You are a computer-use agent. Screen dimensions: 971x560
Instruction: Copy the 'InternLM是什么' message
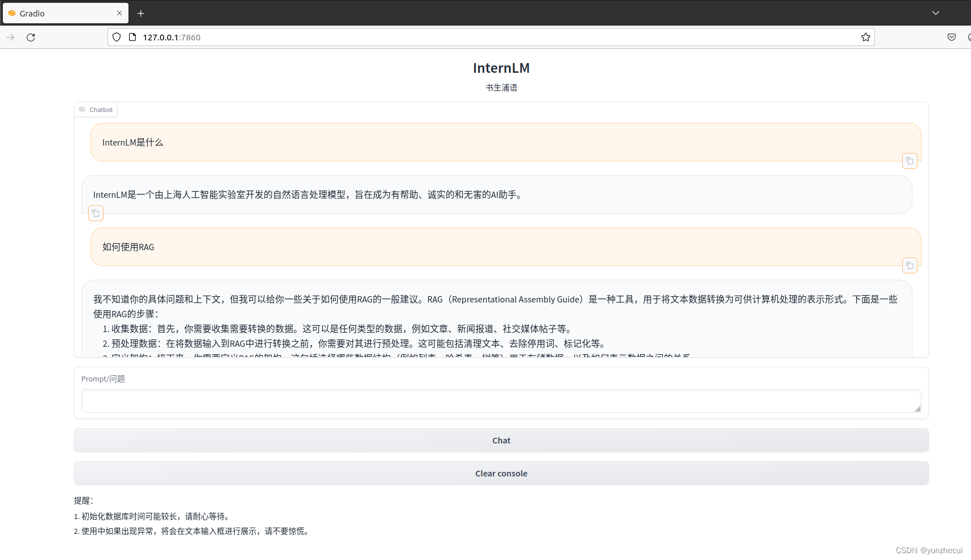click(910, 161)
